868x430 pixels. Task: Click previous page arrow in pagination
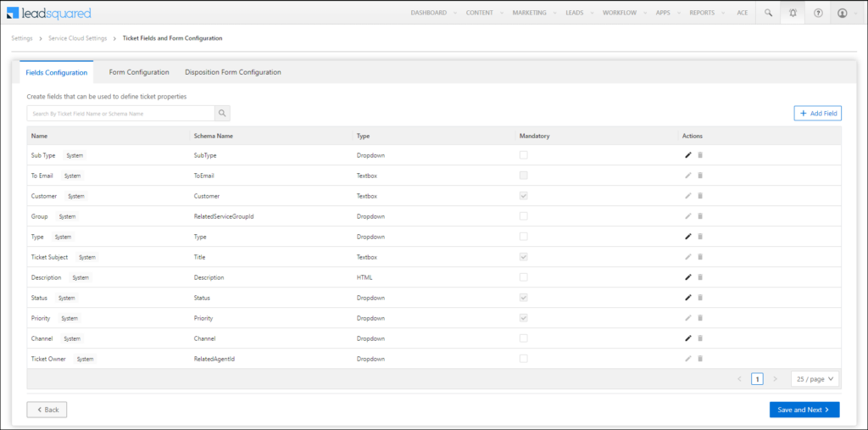739,379
